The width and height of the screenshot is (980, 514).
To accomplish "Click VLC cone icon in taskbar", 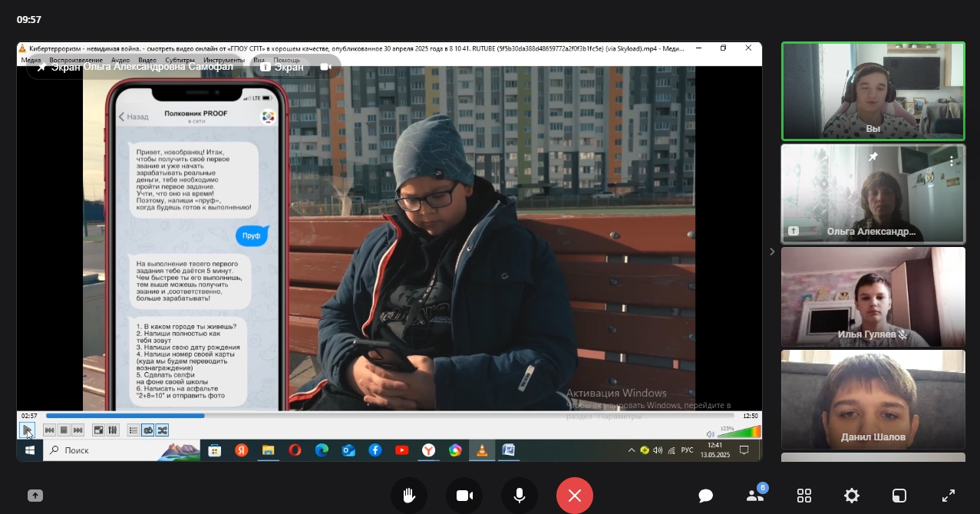I will tap(482, 450).
